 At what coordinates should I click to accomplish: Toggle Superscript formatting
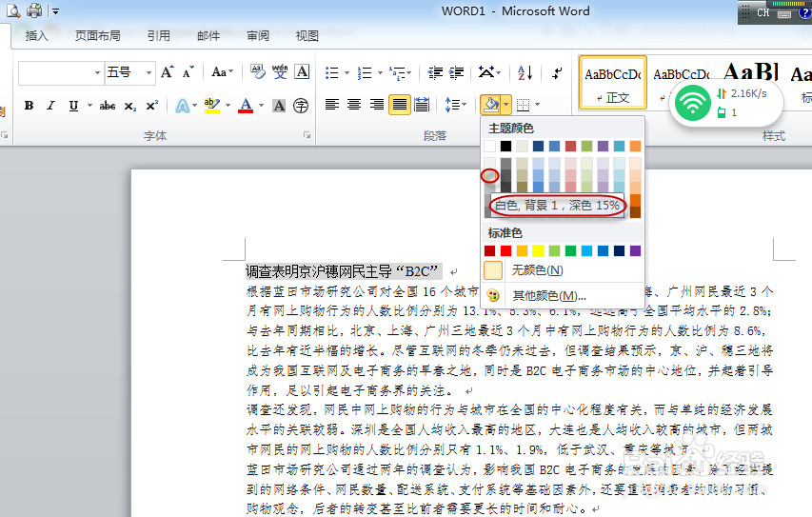(151, 106)
